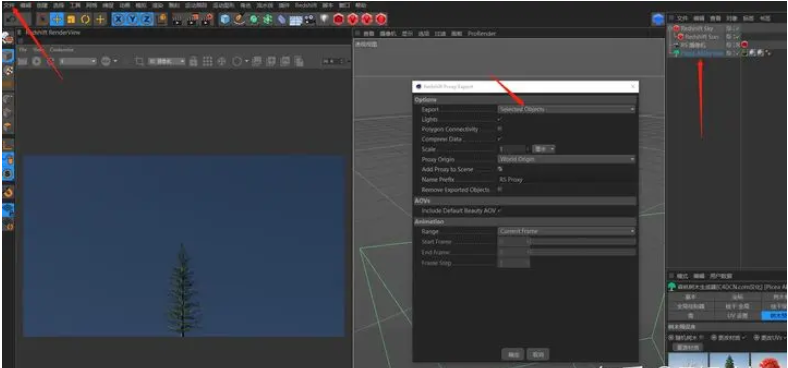Toggle Include Default Beauty AOV checkbox

click(500, 211)
